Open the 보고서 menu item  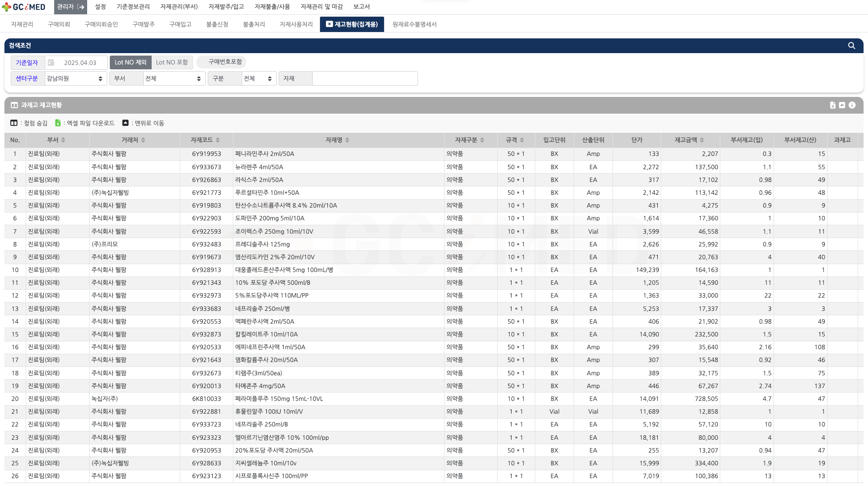(x=361, y=7)
